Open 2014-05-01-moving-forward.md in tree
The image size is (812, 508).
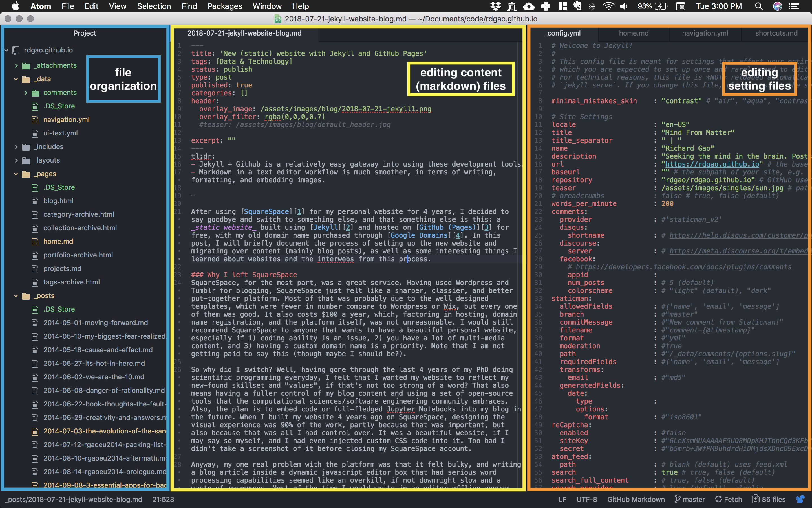tap(95, 323)
